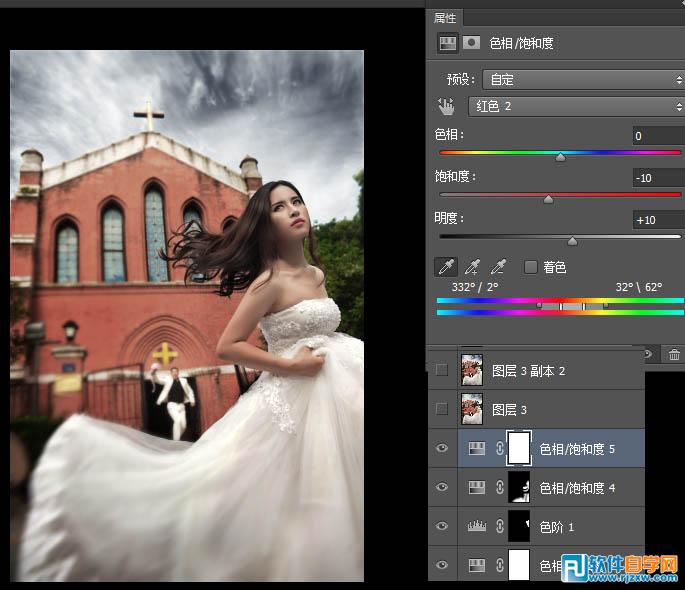Select the black mask thumbnail of 色阶 1
The width and height of the screenshot is (685, 590).
coord(519,526)
